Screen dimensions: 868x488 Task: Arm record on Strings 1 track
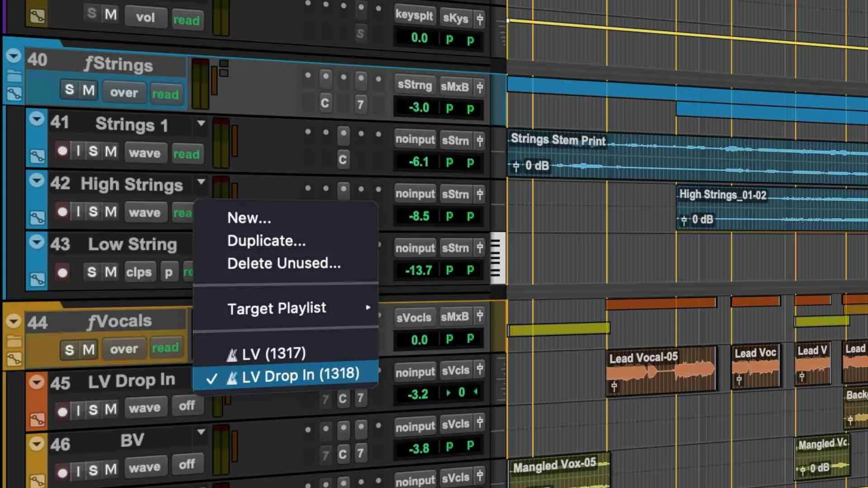pos(62,151)
